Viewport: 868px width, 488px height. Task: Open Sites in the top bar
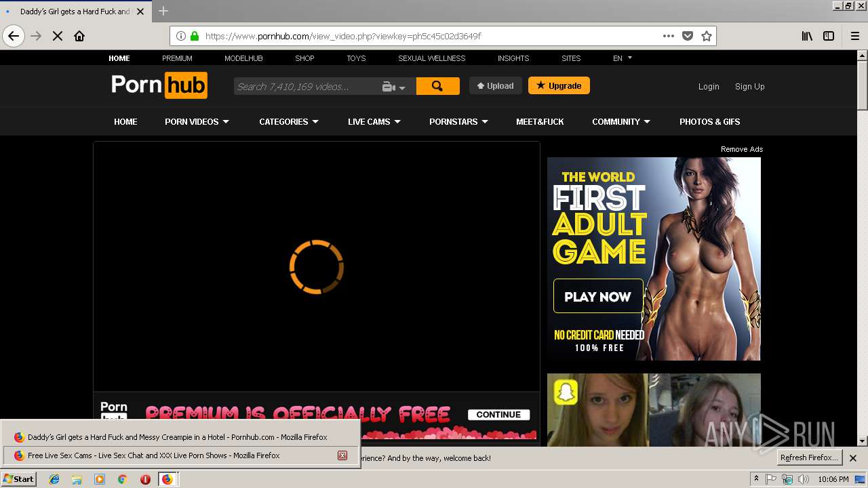(x=571, y=58)
